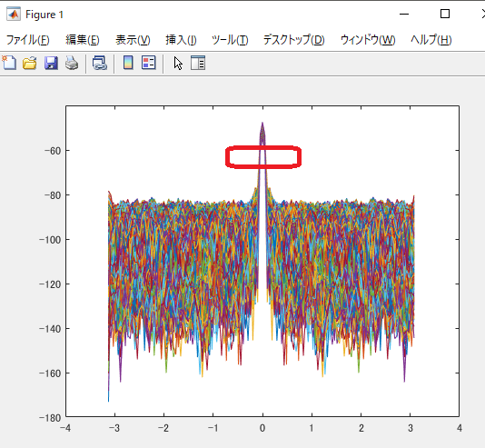
Task: Open the ファイル(F) menu
Action: (28, 40)
